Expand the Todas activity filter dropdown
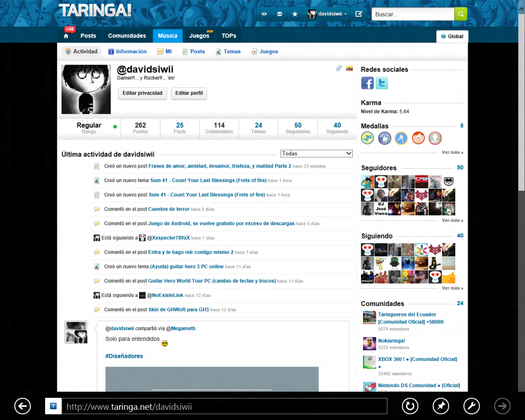Viewport: 525px width, 420px height. point(316,153)
